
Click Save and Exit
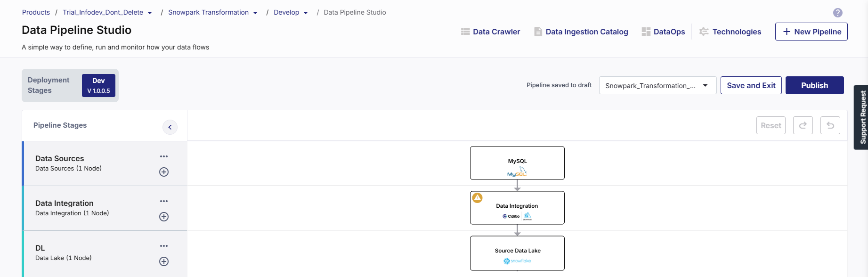tap(751, 85)
